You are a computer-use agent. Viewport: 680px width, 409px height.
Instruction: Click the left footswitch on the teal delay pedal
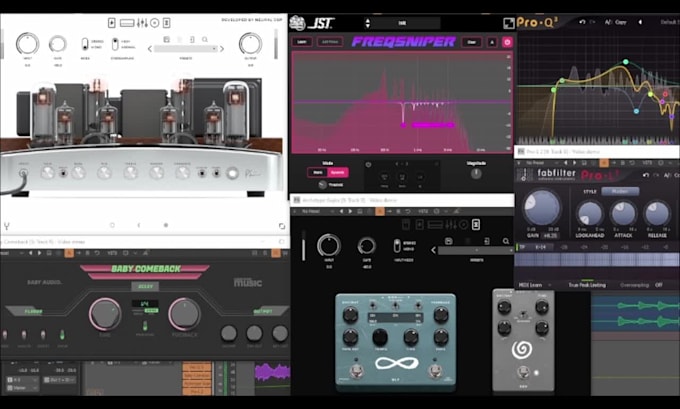tap(356, 371)
